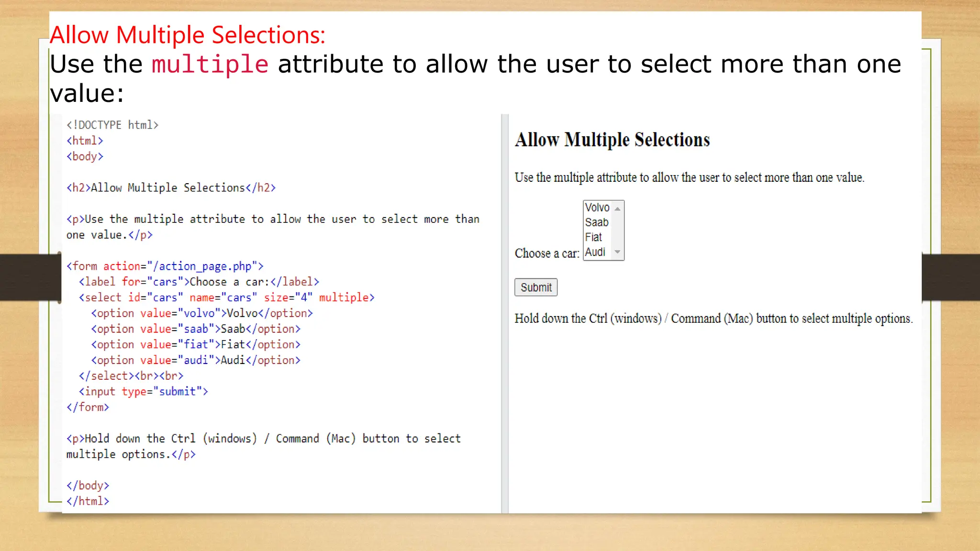Click the option value="volvo" code line
The image size is (980, 551).
202,313
